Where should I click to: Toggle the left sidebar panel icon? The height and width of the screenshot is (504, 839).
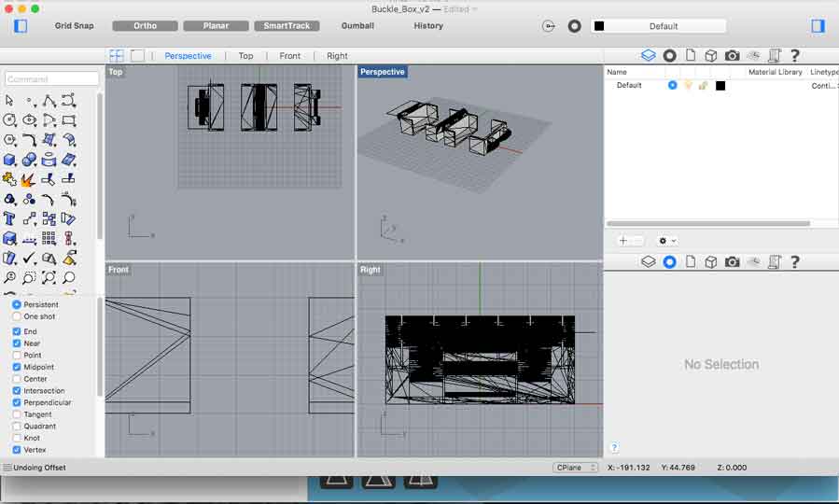click(21, 26)
